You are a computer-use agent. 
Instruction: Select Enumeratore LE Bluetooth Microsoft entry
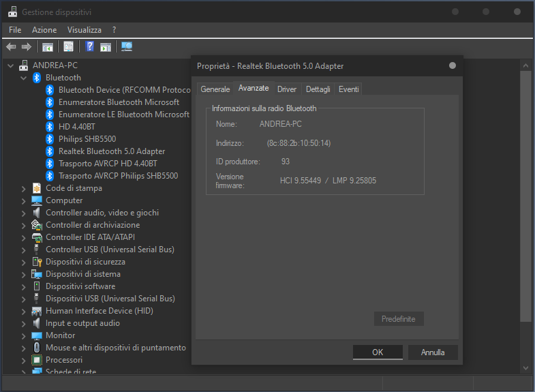pos(124,115)
